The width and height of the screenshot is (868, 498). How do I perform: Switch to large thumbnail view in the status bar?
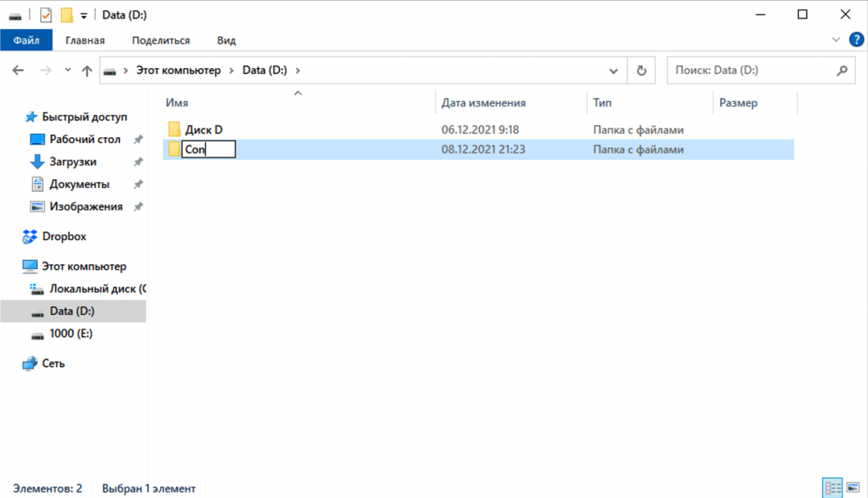click(854, 488)
